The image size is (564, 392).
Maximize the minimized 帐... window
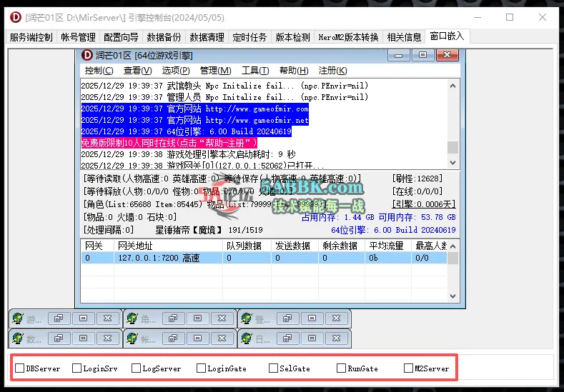coord(197,338)
